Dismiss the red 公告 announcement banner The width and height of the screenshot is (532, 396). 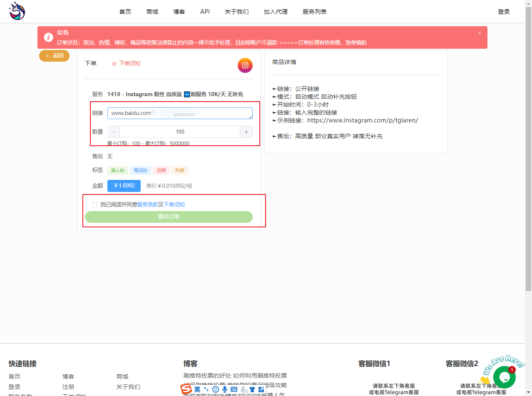pos(480,33)
